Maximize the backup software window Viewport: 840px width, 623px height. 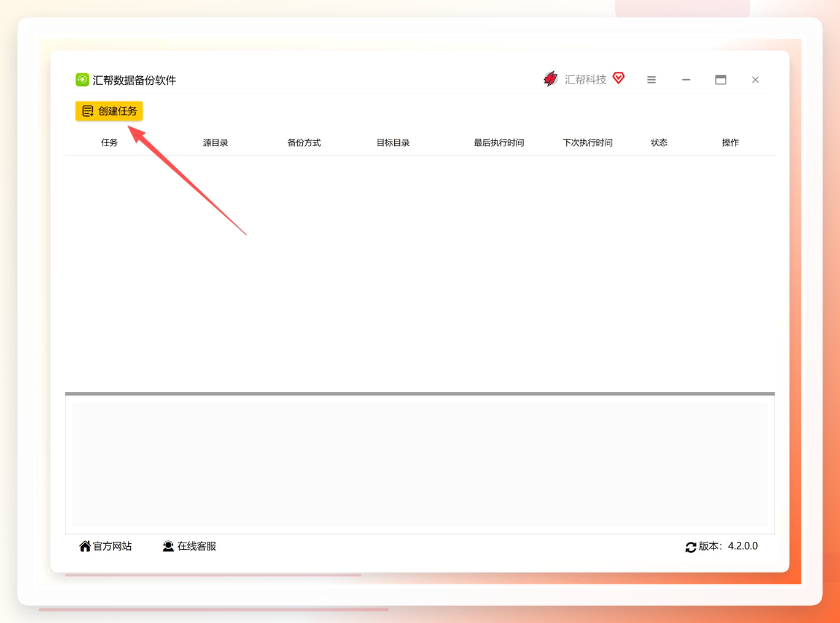pos(721,80)
